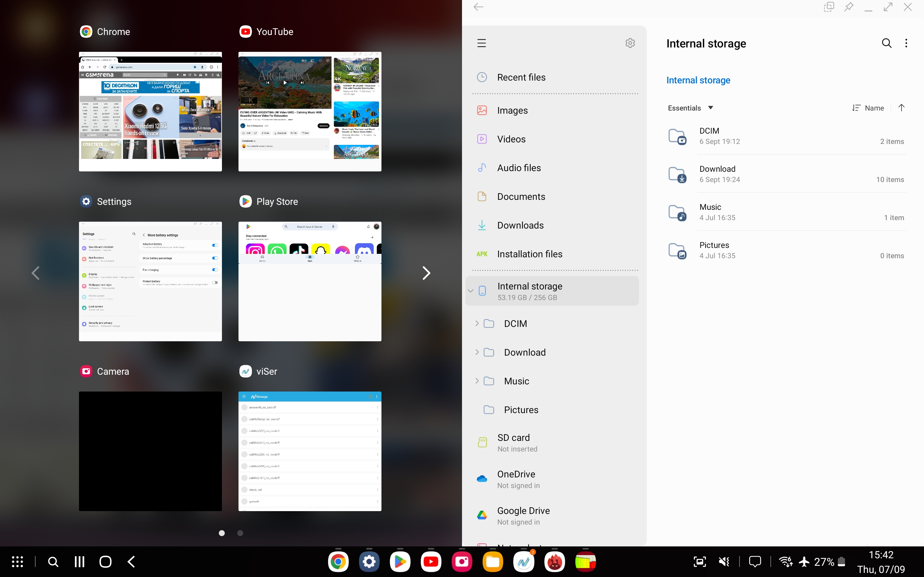924x577 pixels.
Task: Open the Chrome recent app thumbnail
Action: (x=150, y=111)
